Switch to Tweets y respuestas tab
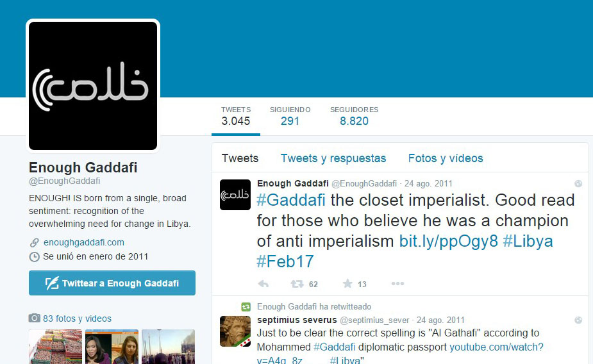 [333, 158]
